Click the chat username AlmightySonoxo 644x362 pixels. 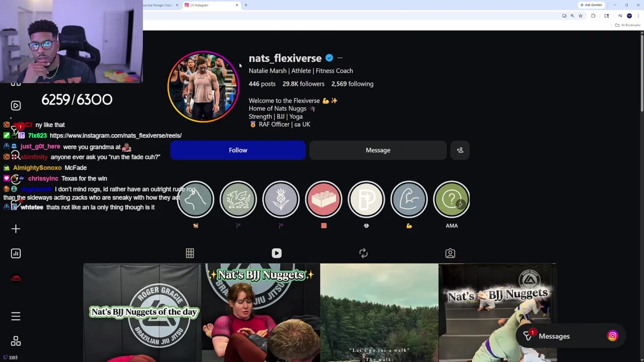coord(37,168)
